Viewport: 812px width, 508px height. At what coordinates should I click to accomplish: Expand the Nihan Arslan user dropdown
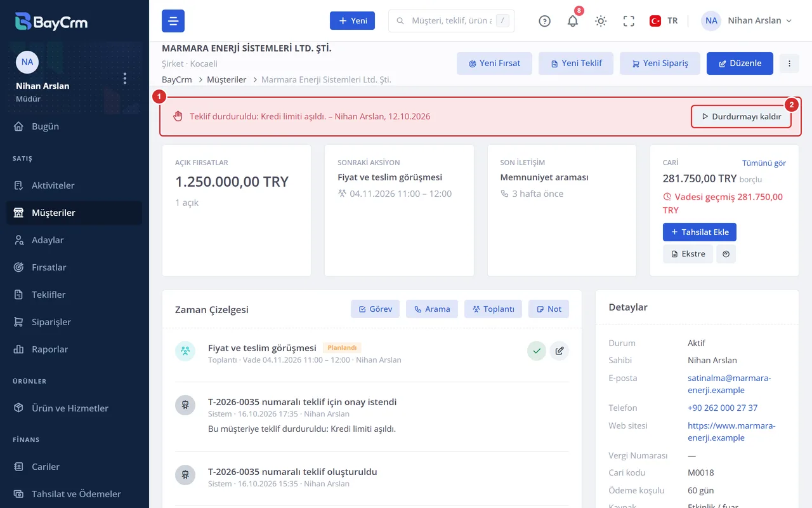pos(747,21)
